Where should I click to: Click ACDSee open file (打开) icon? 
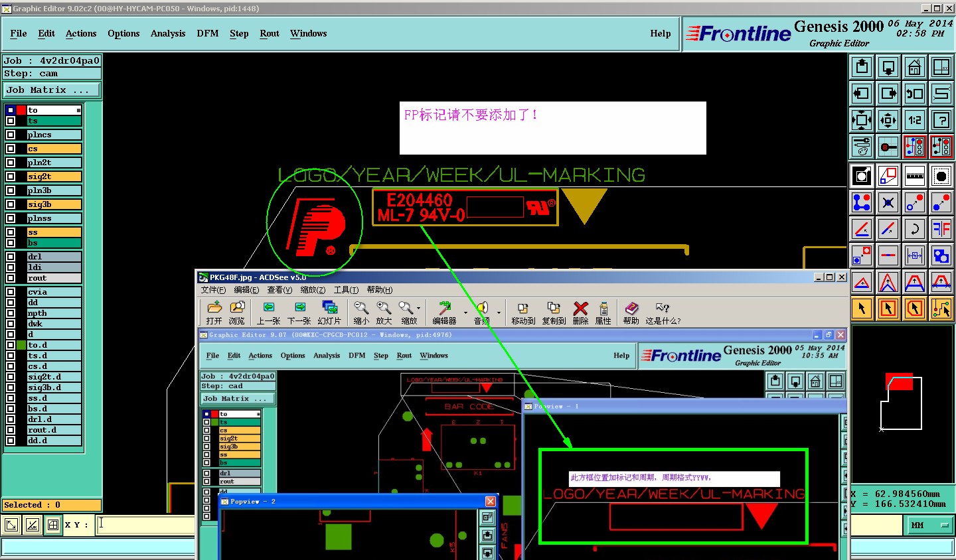tap(214, 313)
